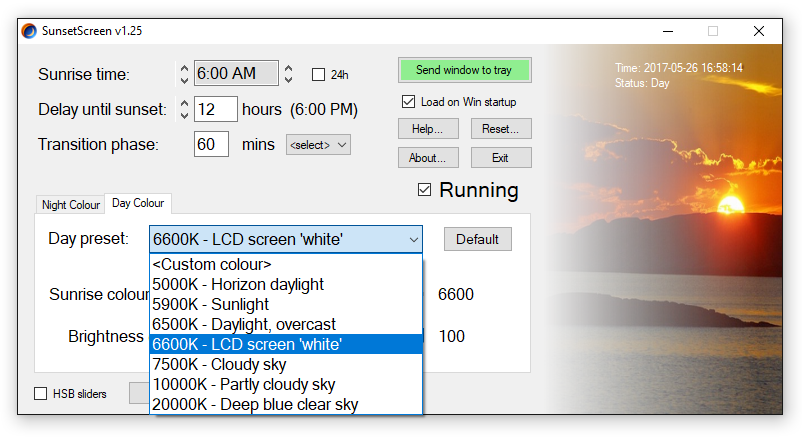Image resolution: width=802 pixels, height=437 pixels.
Task: Switch to the Night Colour tab
Action: pos(71,205)
